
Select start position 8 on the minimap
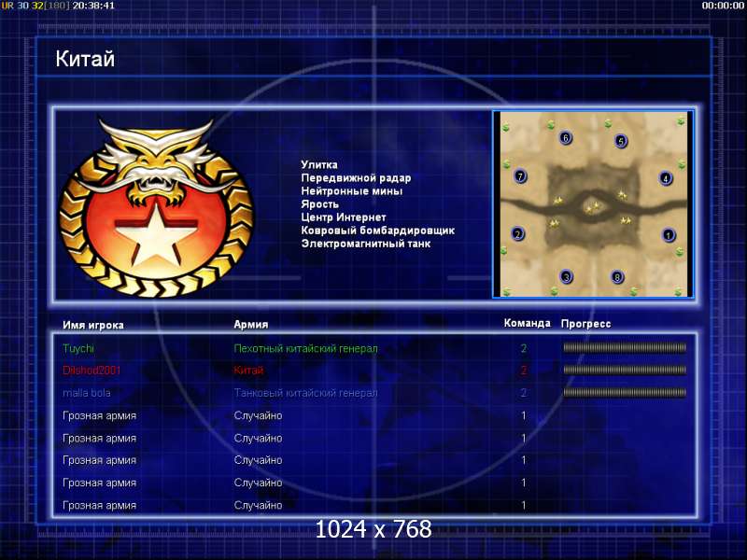(617, 276)
